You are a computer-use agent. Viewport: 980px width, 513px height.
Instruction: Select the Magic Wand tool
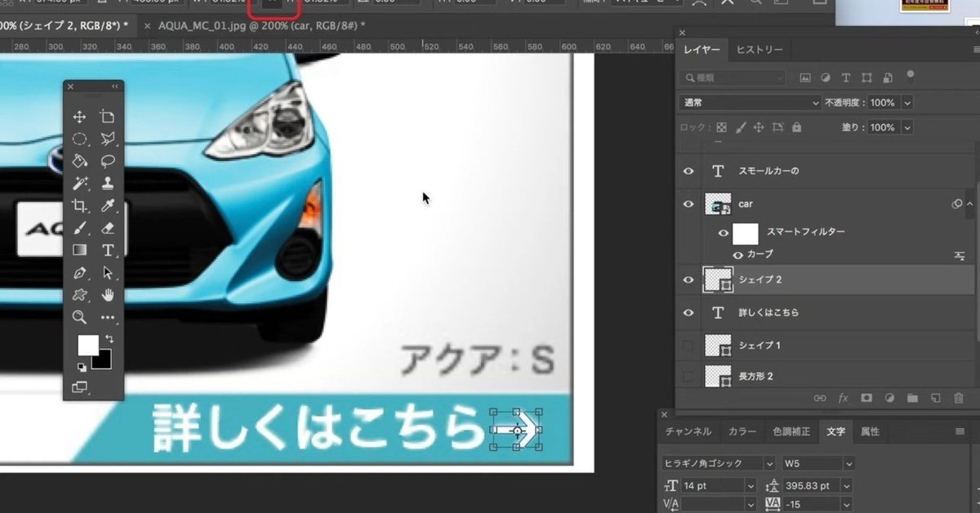[x=80, y=183]
